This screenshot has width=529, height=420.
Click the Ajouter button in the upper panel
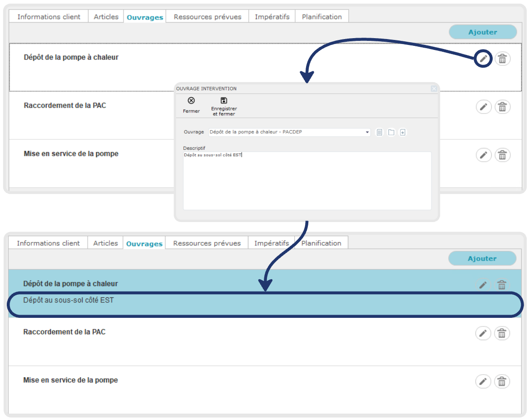[x=483, y=32]
